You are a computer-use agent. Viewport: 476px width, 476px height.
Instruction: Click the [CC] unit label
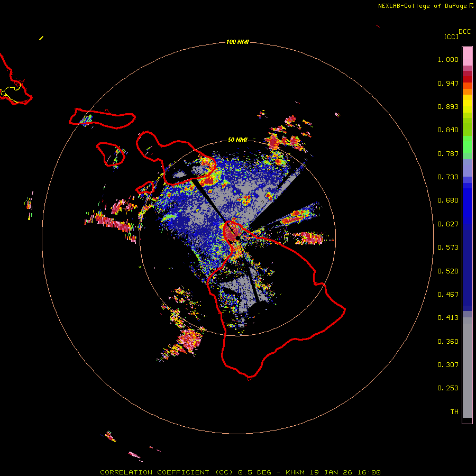(451, 37)
